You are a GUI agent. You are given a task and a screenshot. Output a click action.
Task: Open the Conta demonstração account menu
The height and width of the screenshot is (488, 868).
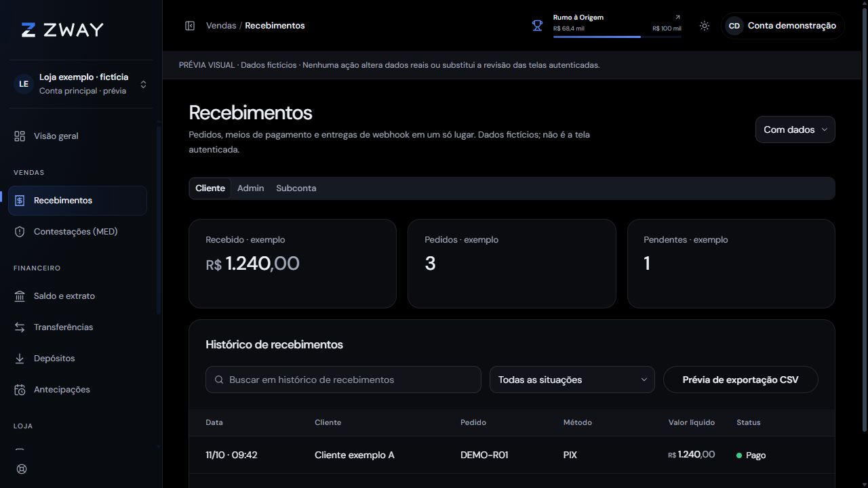pos(783,26)
